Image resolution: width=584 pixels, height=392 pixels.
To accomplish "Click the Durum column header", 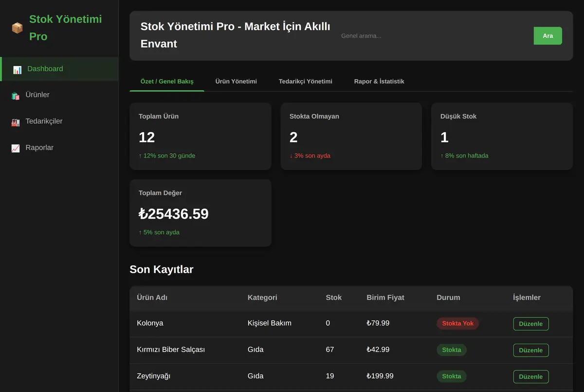I will (x=448, y=298).
